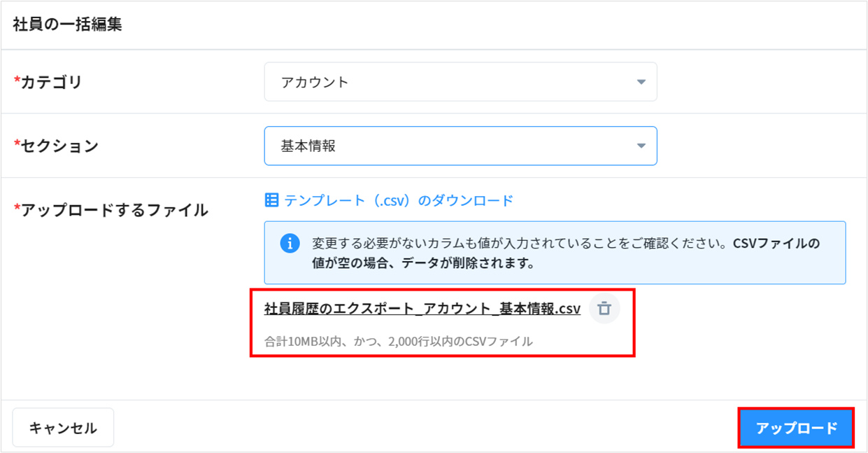The width and height of the screenshot is (868, 453).
Task: Click the セクション field label
Action: [x=59, y=146]
